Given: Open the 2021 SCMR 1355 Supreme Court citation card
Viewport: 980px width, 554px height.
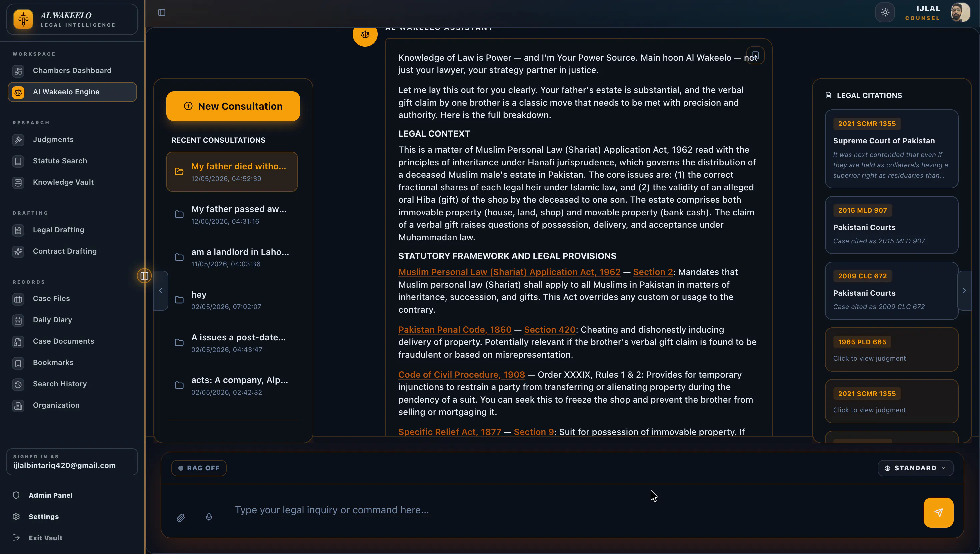Looking at the screenshot, I should (x=891, y=149).
